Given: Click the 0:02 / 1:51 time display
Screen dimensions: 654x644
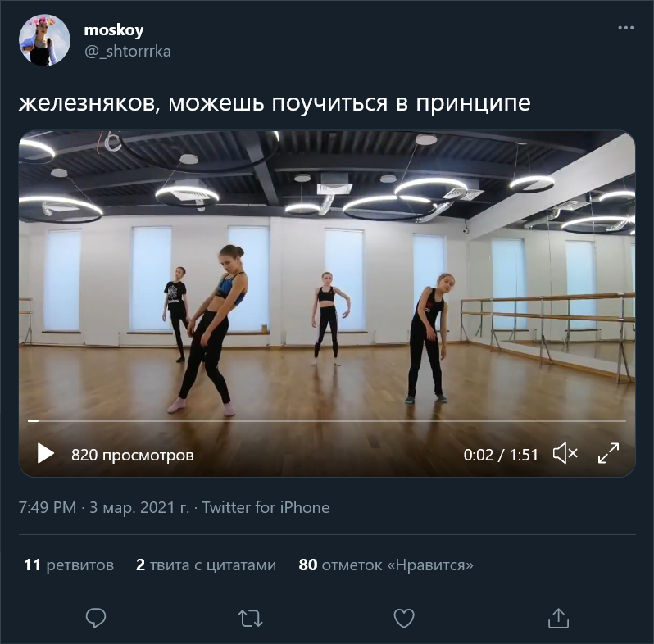Looking at the screenshot, I should pos(501,455).
